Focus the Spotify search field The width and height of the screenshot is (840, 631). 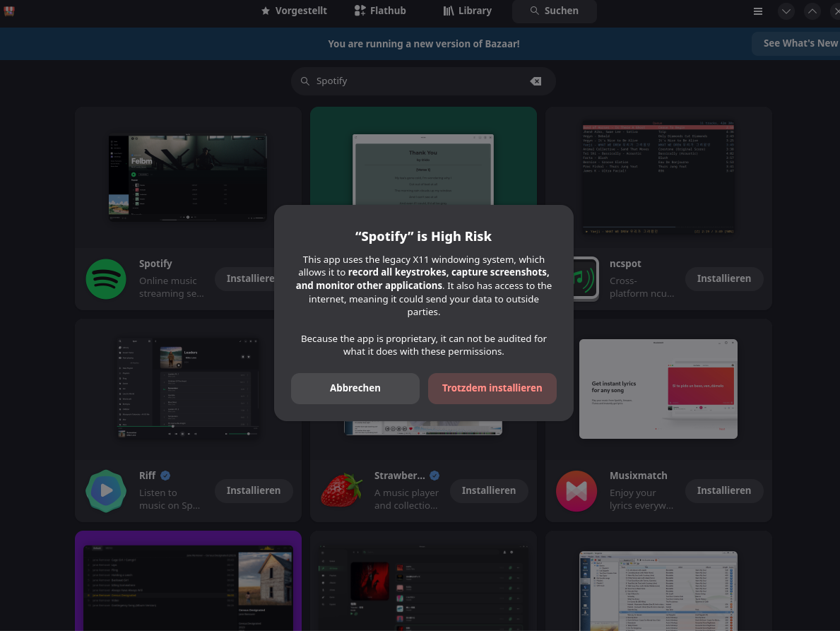coord(423,81)
